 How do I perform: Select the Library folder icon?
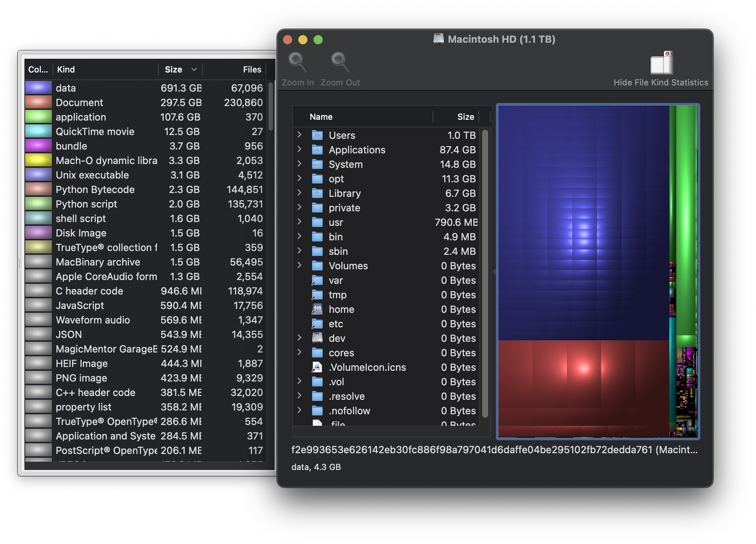point(317,193)
